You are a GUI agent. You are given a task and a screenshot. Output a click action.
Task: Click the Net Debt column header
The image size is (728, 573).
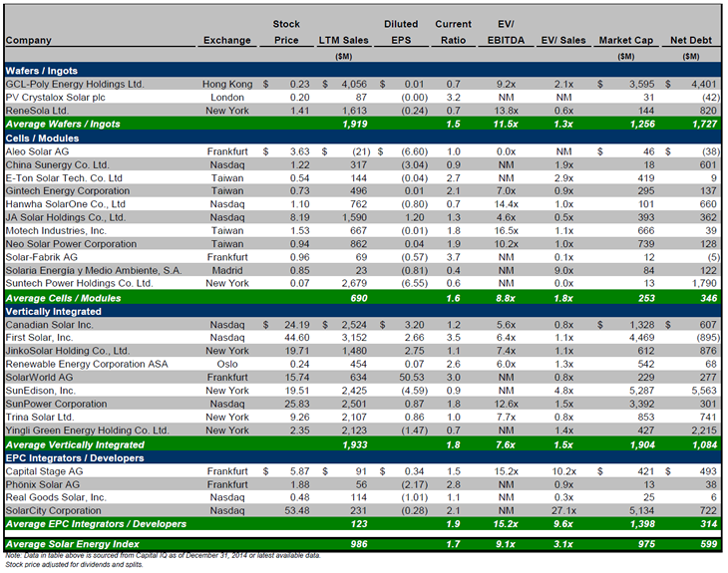691,41
